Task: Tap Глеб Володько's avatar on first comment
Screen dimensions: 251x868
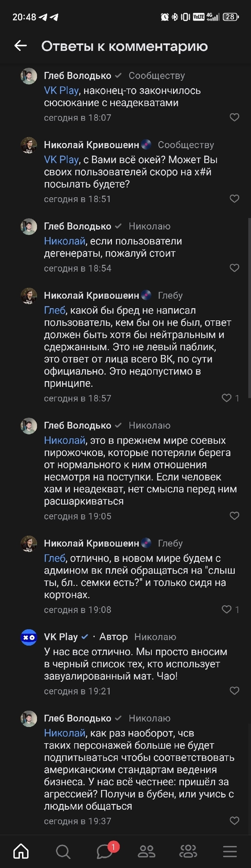Action: point(29,76)
